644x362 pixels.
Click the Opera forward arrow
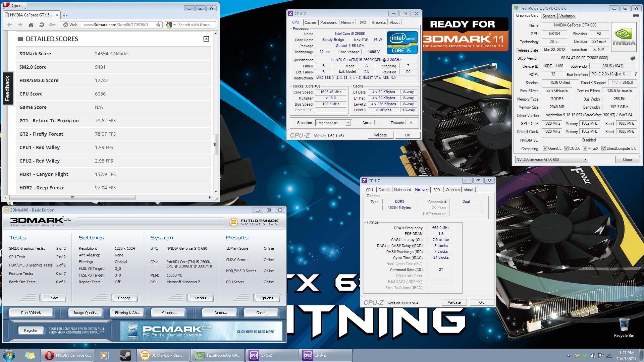click(20, 24)
